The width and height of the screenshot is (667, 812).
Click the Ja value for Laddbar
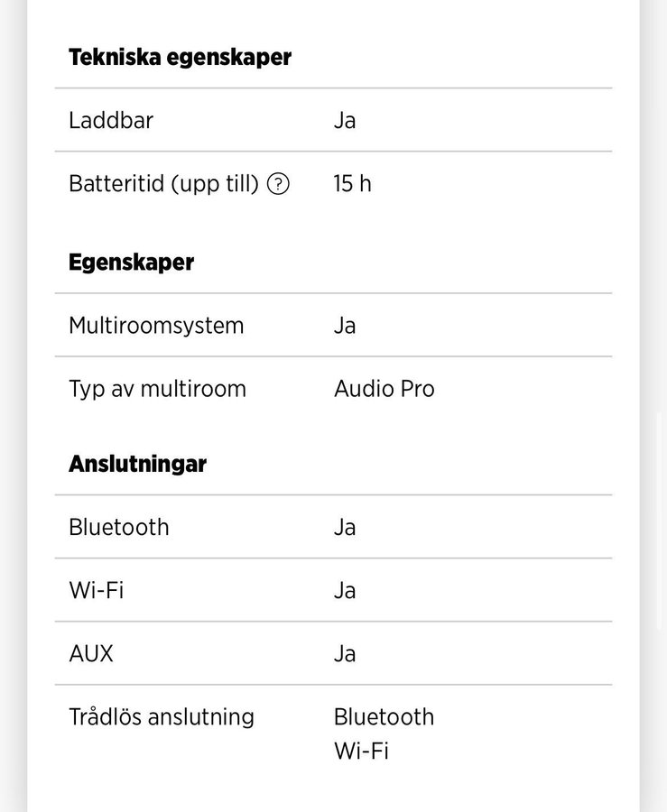tap(345, 120)
